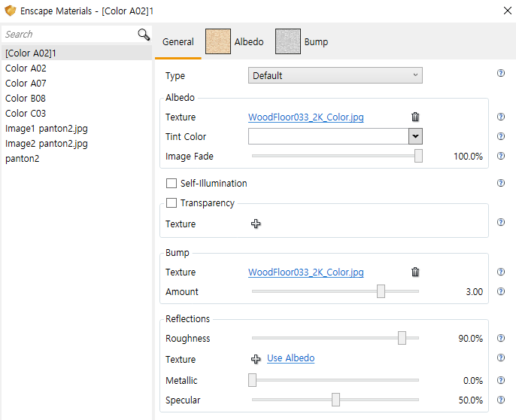Select the panton2 material in list
This screenshot has height=420, width=516.
coord(23,158)
